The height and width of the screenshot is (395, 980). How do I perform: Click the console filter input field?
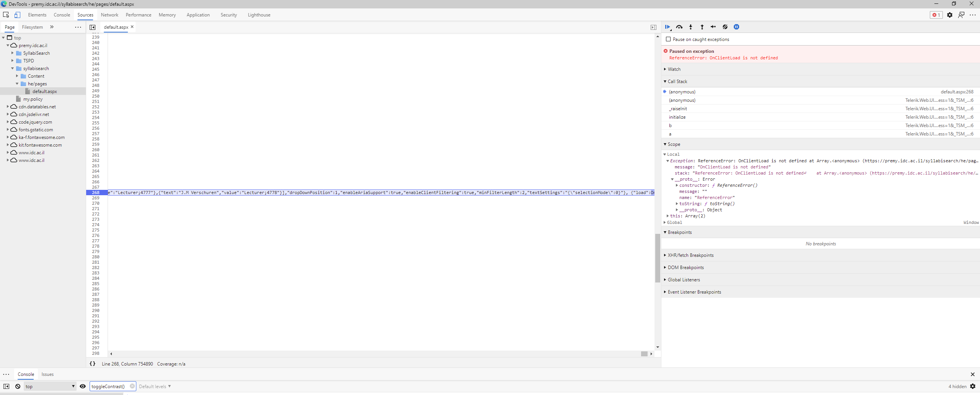pos(110,386)
